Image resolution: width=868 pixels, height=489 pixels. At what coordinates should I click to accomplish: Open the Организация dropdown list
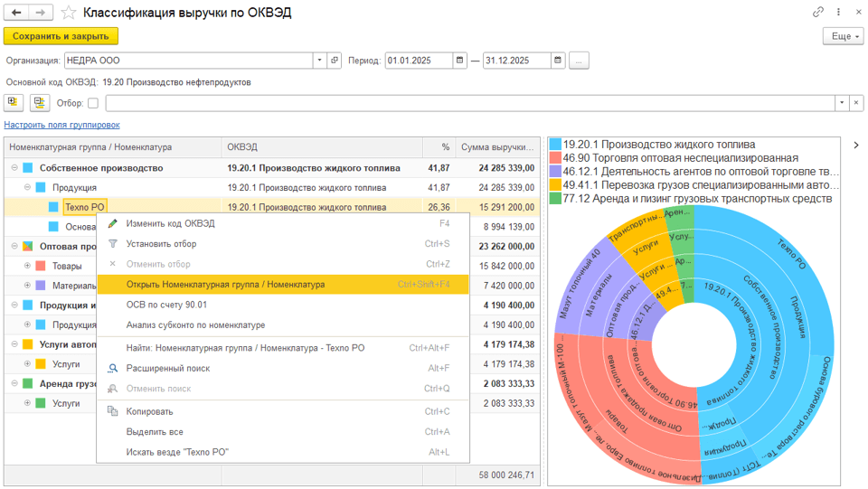pos(319,61)
